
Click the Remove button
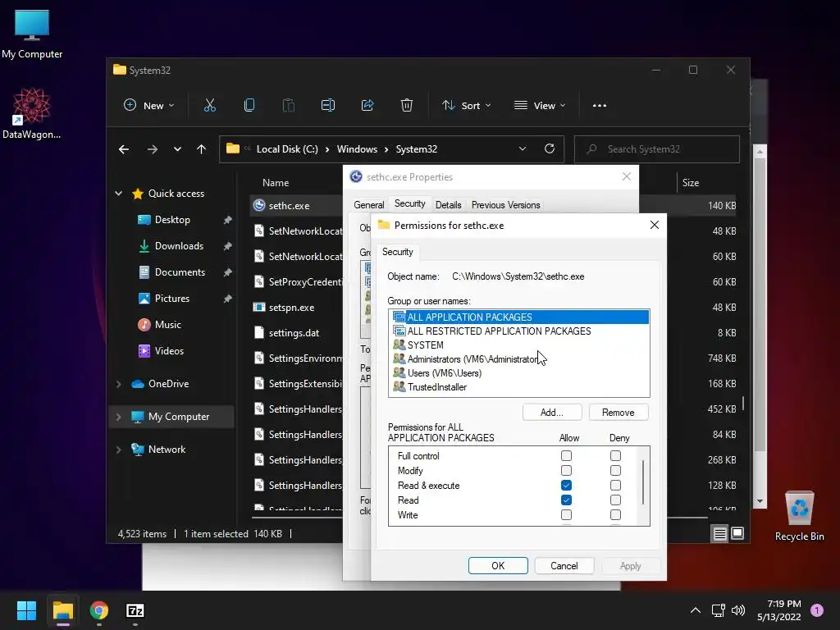pyautogui.click(x=619, y=413)
